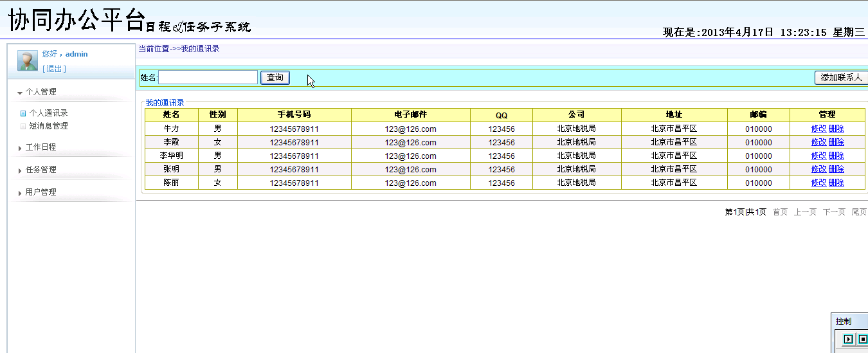The width and height of the screenshot is (868, 353).
Task: Click 修改 for contact 张明
Action: click(x=818, y=169)
